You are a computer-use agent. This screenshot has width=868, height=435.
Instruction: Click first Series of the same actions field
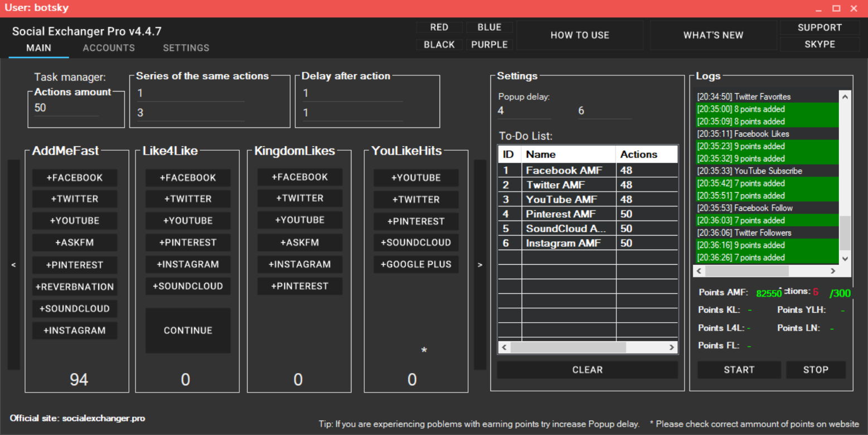click(x=190, y=93)
